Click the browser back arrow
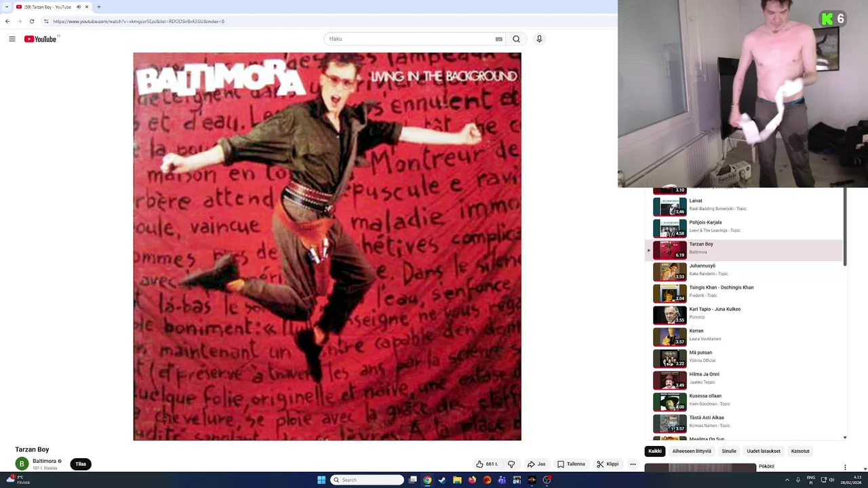The height and width of the screenshot is (488, 868). (x=7, y=21)
